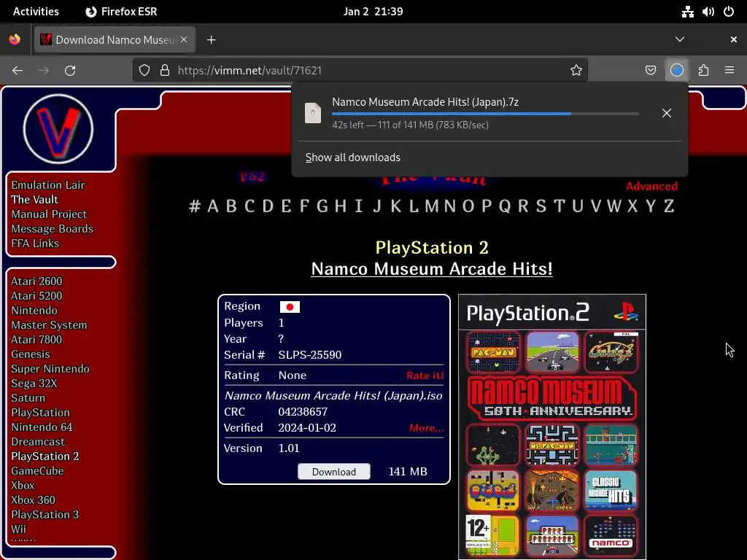Open Manual Project link

coord(49,214)
